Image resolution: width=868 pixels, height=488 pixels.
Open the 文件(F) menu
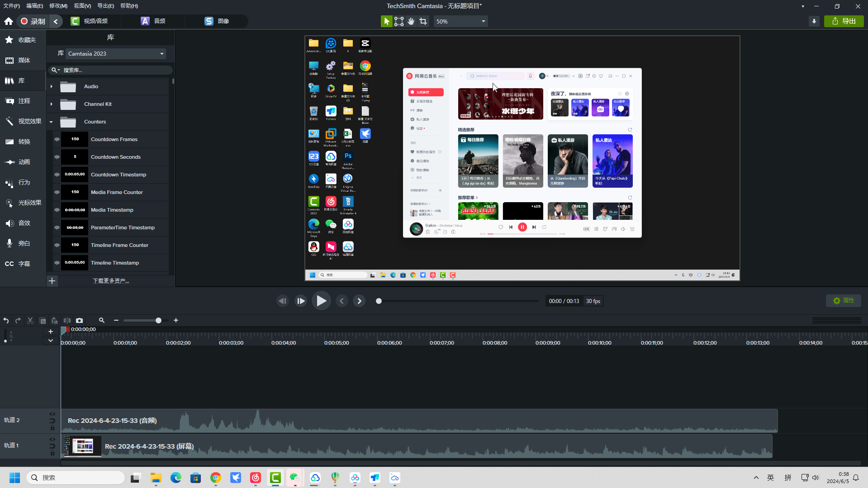coord(12,6)
